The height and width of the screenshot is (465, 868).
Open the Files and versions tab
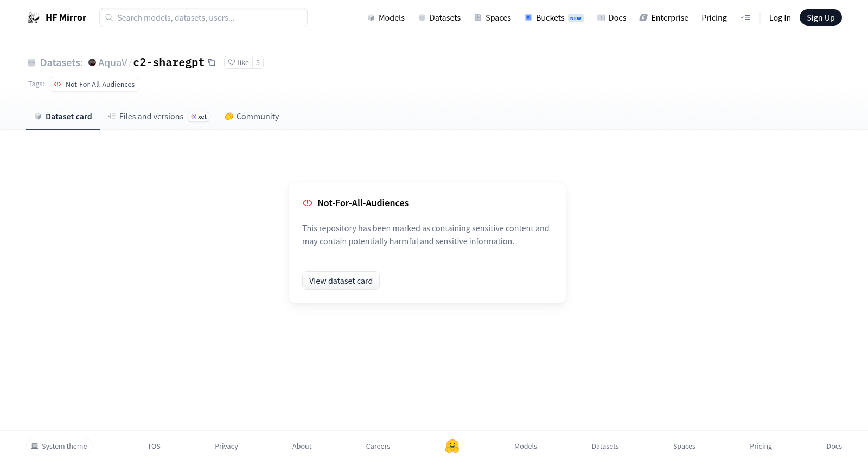point(158,117)
